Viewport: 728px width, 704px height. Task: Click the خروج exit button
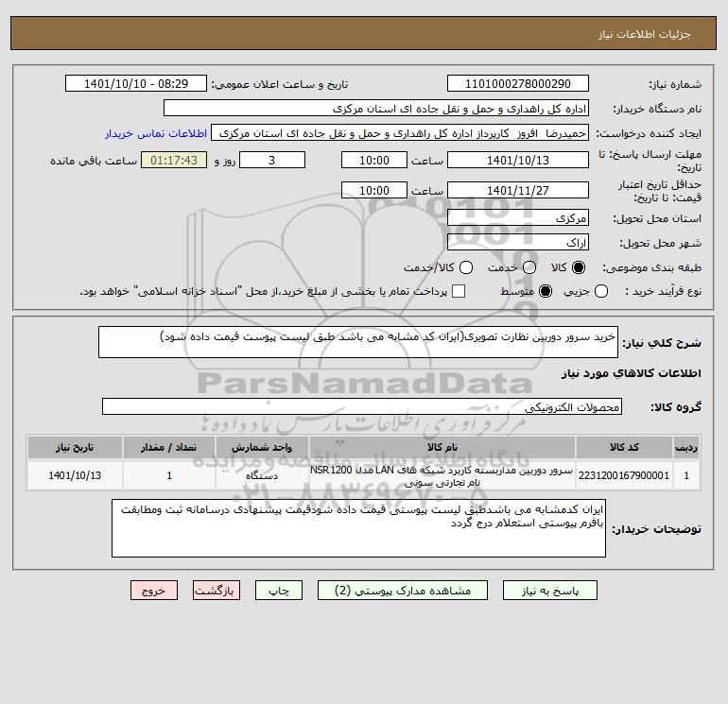point(154,591)
